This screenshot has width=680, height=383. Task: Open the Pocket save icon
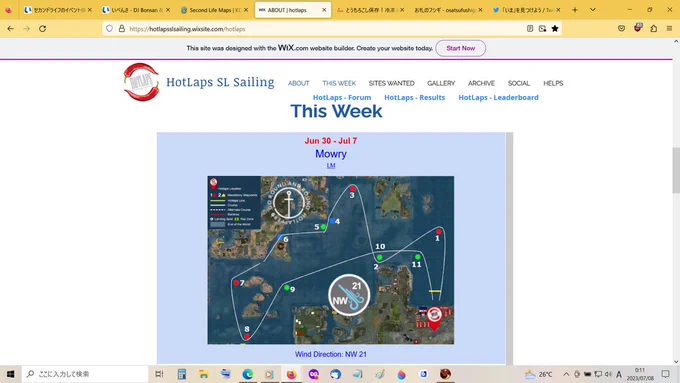tap(621, 29)
